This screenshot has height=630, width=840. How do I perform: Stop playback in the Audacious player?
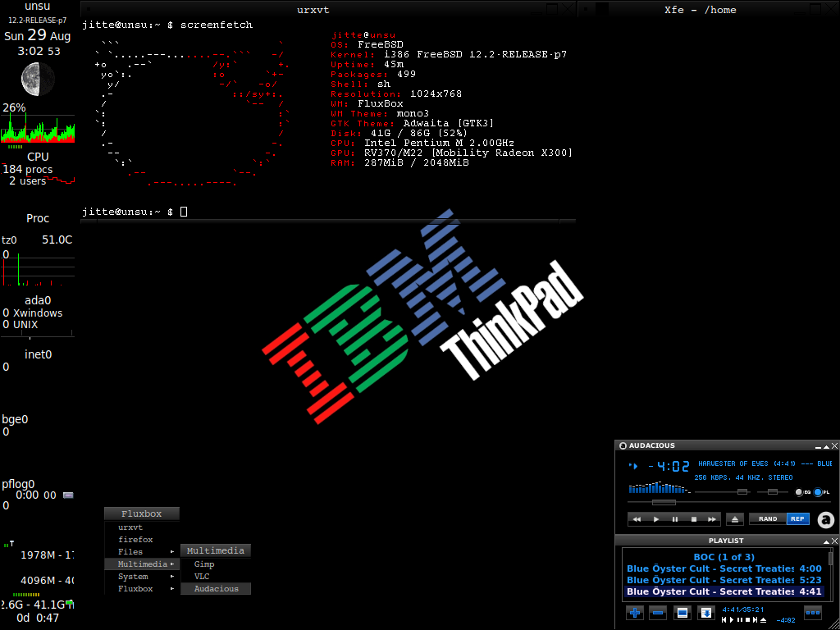[694, 519]
